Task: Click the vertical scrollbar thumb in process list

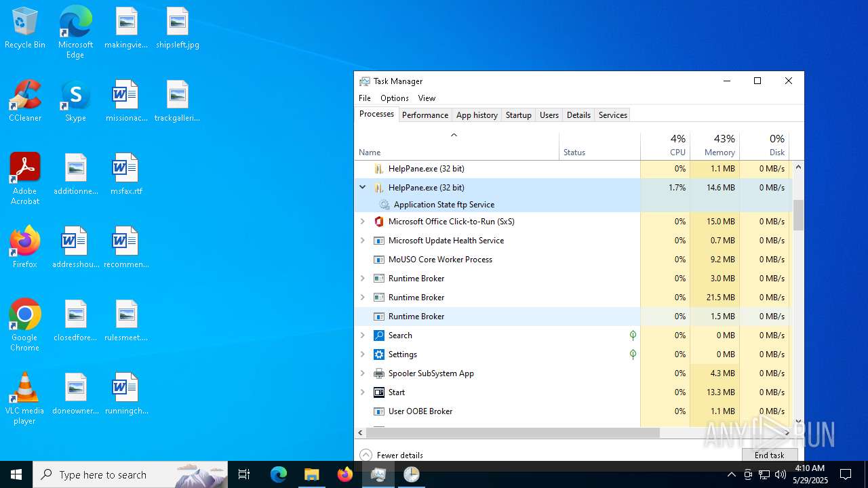Action: [798, 215]
